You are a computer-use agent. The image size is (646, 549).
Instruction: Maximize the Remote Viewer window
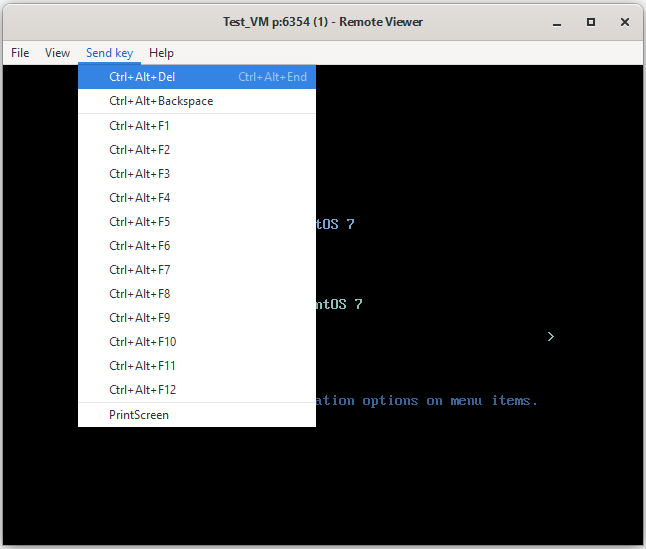coord(591,22)
